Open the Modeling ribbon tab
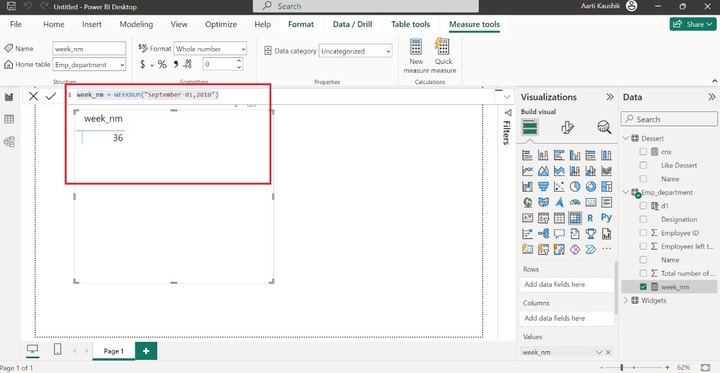Screen dimensions: 720x373 point(136,24)
